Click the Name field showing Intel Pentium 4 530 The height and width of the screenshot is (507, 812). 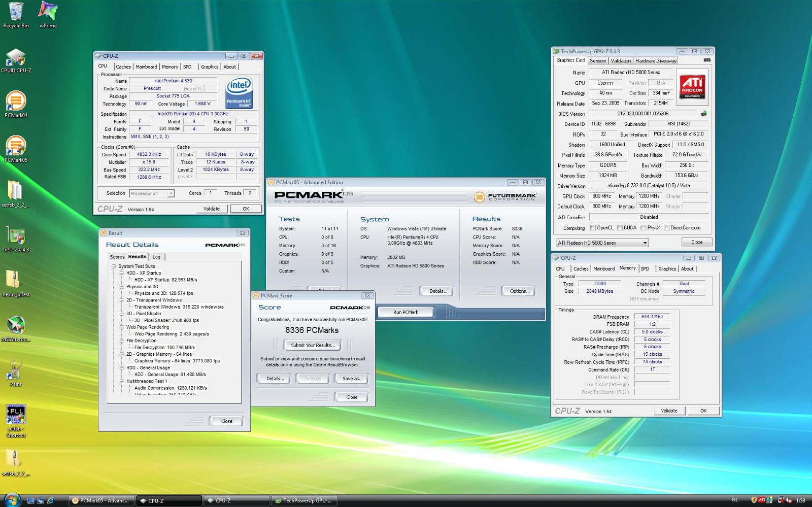[173, 81]
